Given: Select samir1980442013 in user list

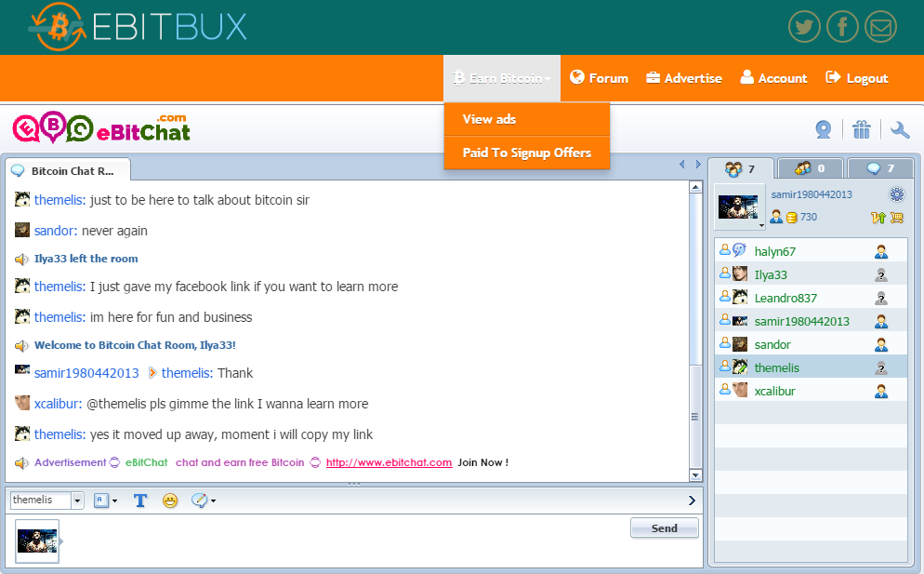Looking at the screenshot, I should (x=811, y=321).
